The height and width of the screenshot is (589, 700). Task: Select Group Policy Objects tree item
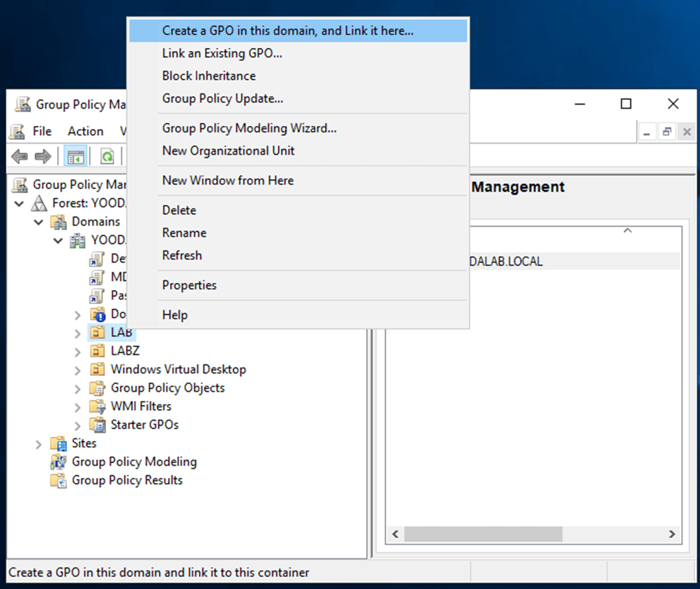pos(168,388)
